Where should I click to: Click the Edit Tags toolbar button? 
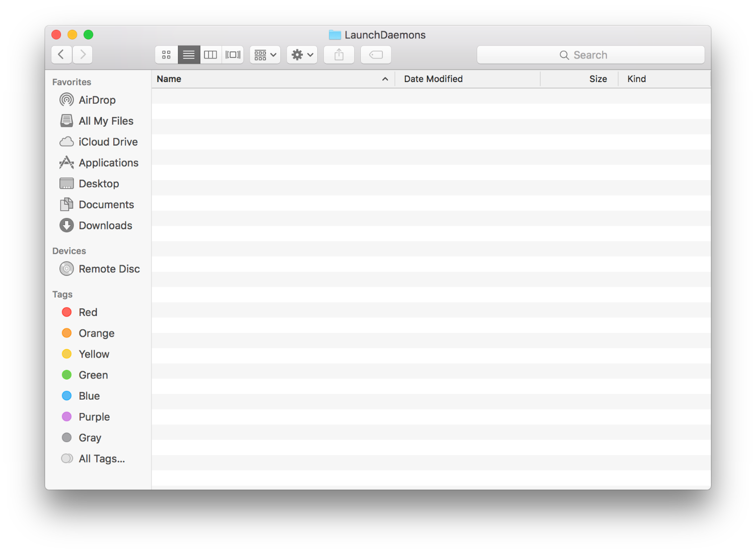coord(376,55)
